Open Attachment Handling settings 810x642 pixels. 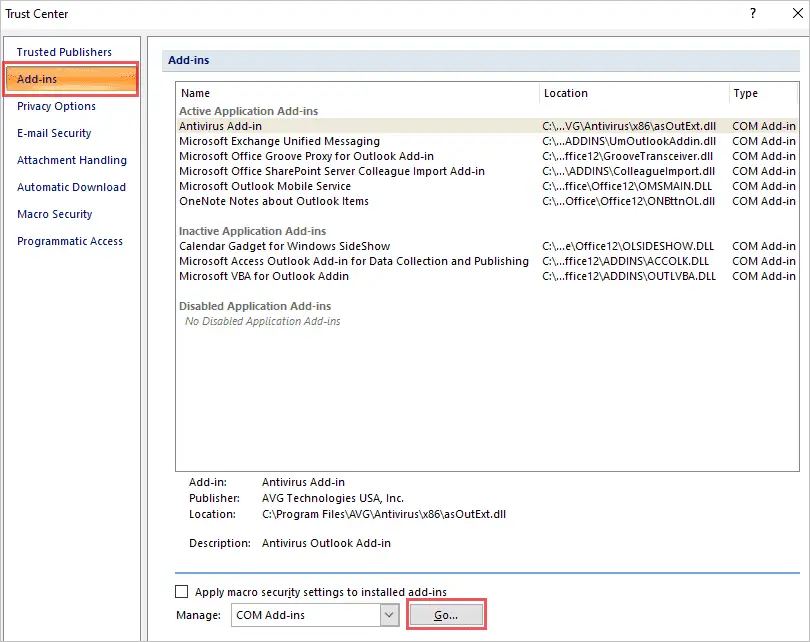[72, 160]
